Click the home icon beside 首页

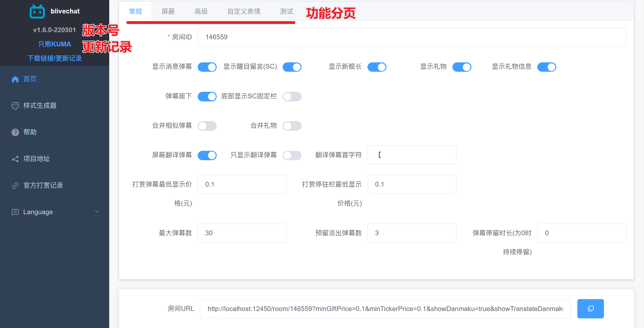click(15, 79)
